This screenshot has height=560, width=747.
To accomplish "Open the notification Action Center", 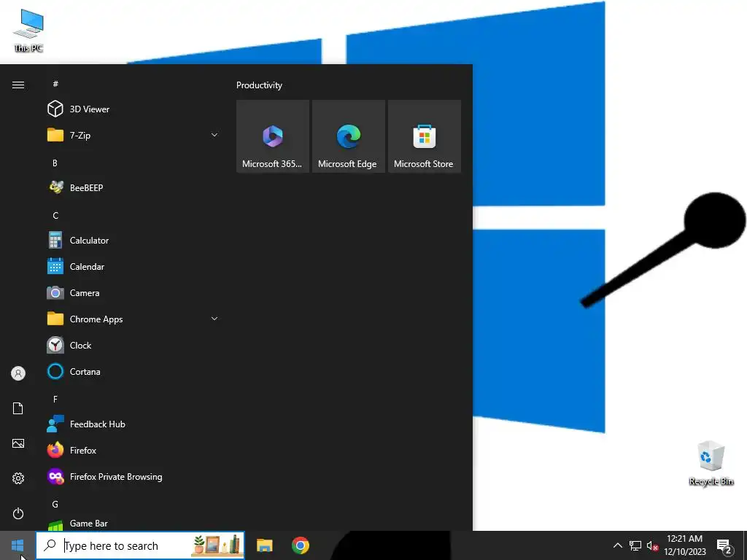I will pos(724,546).
